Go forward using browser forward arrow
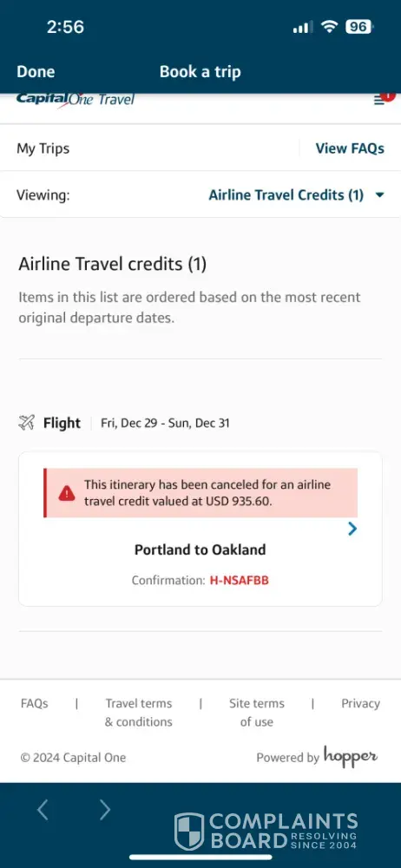Screen dimensions: 401x868 (105, 810)
